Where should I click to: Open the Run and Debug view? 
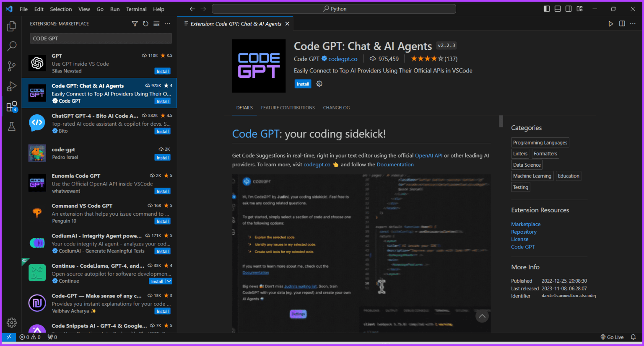click(11, 86)
